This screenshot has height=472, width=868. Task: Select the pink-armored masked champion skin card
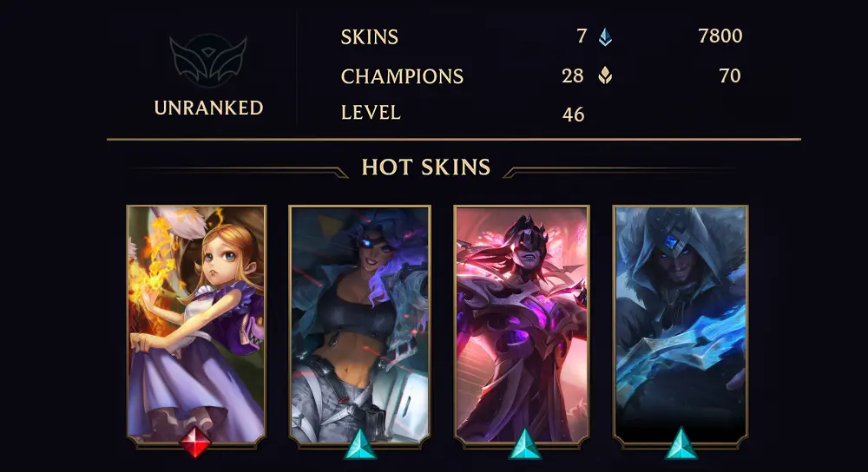(522, 325)
